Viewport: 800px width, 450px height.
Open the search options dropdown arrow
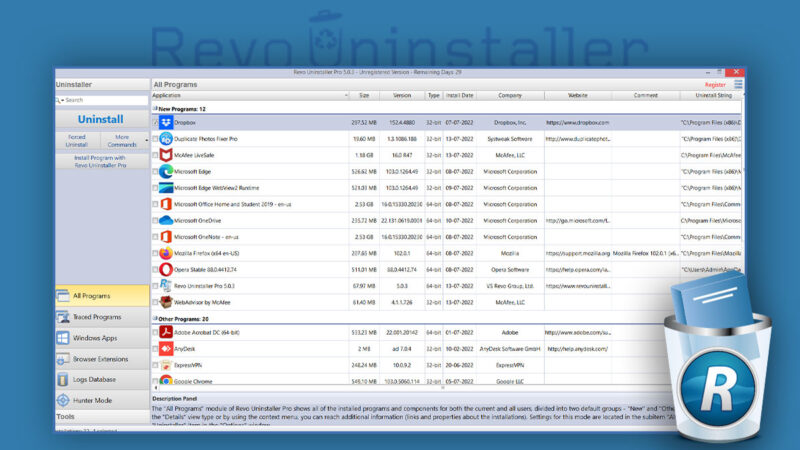[62, 100]
